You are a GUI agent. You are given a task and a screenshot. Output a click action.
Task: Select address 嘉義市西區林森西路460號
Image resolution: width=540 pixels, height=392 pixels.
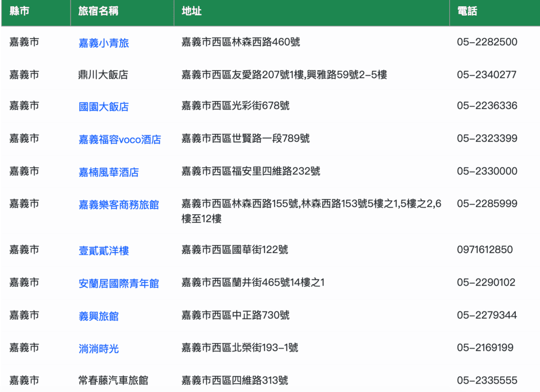coord(241,42)
